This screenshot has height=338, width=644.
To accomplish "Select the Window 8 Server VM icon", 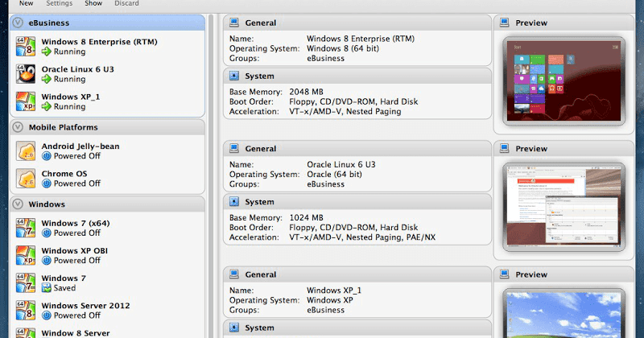I will pos(26,332).
